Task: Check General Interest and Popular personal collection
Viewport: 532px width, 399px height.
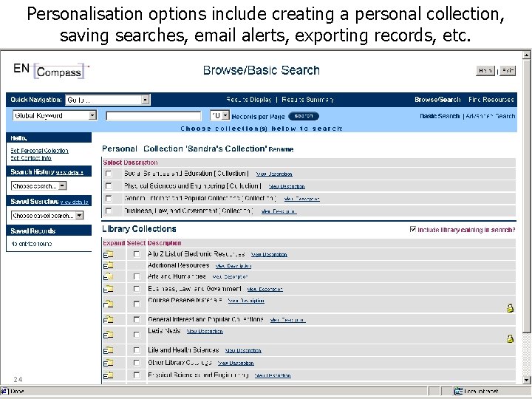Action: tap(109, 198)
